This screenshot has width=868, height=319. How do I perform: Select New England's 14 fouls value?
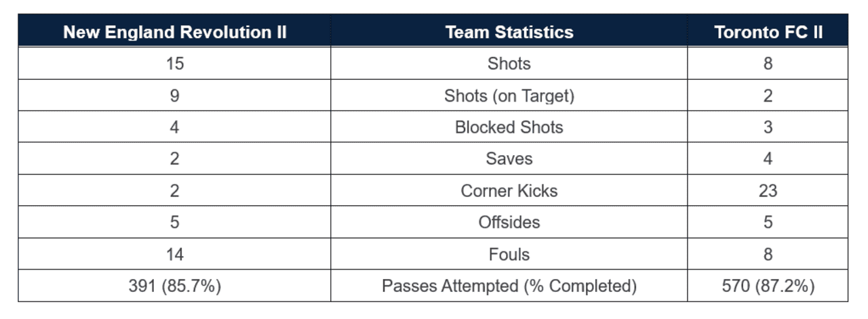pyautogui.click(x=175, y=254)
